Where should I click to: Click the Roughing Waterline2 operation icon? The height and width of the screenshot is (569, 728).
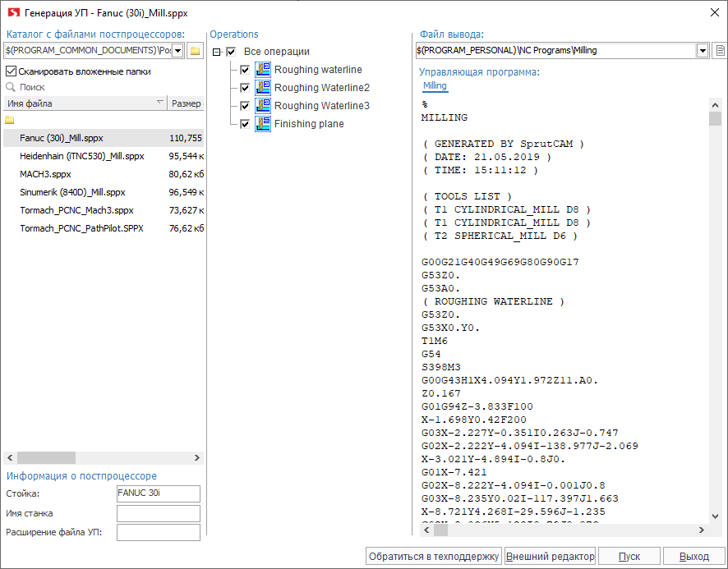pyautogui.click(x=263, y=88)
